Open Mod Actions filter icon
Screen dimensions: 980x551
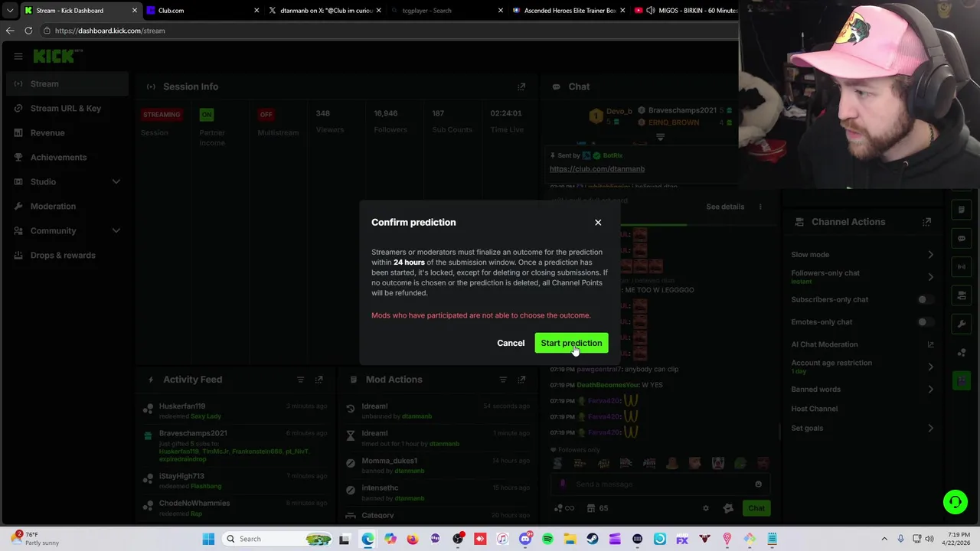click(503, 380)
